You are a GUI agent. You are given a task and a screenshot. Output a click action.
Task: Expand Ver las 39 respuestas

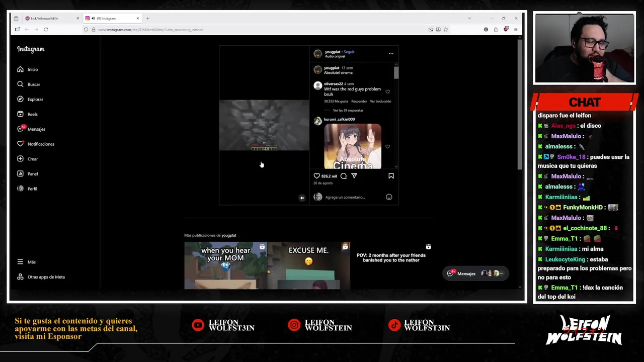348,111
